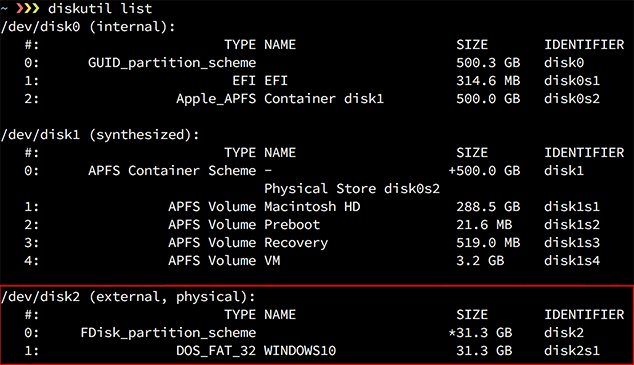Click the '500.3 GB' size value
This screenshot has width=634, height=365.
[x=488, y=63]
